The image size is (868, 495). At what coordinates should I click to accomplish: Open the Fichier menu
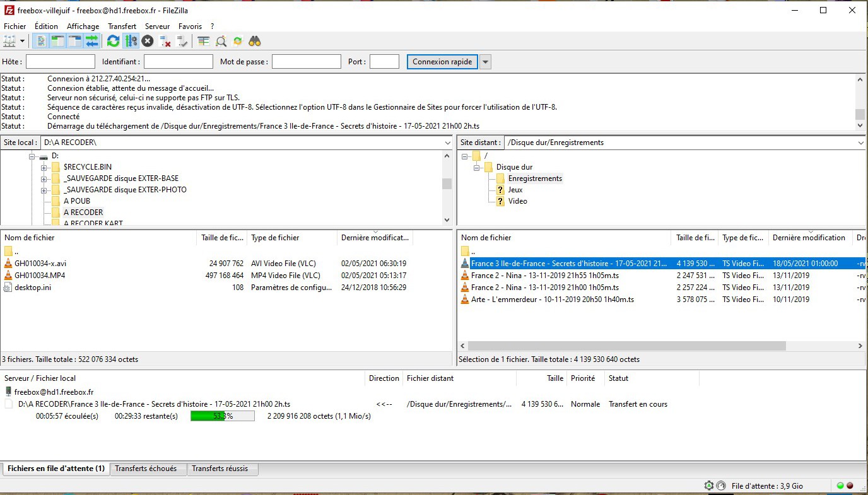point(15,26)
